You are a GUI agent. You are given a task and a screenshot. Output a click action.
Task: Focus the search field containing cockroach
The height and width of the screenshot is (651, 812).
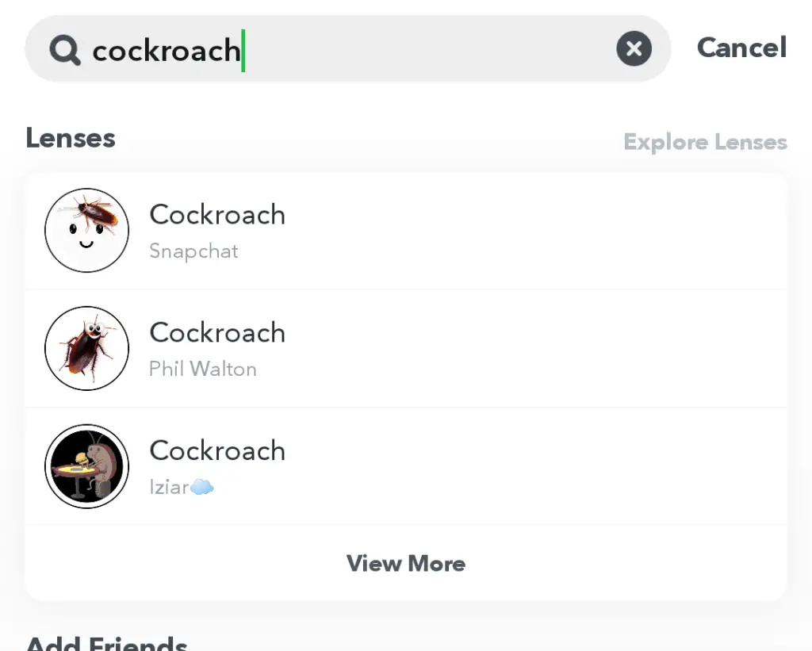[348, 48]
